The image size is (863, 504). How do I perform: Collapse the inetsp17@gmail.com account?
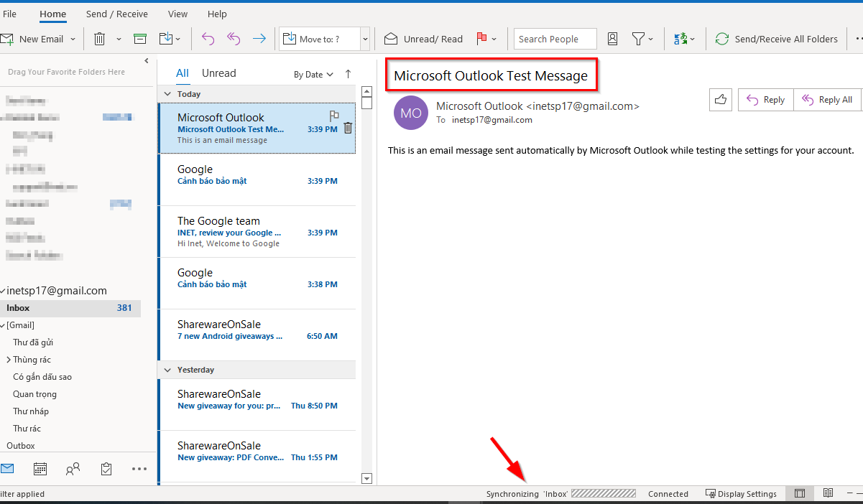(3, 291)
